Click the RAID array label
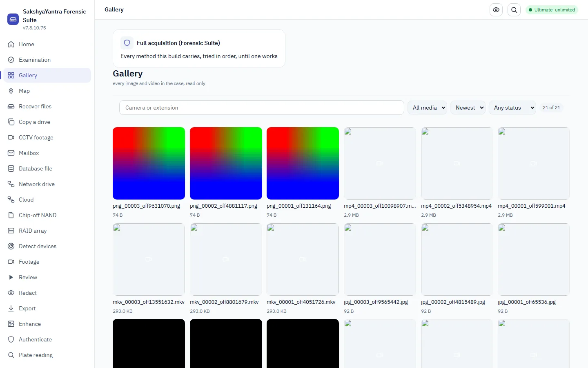Image resolution: width=588 pixels, height=368 pixels. pyautogui.click(x=33, y=231)
